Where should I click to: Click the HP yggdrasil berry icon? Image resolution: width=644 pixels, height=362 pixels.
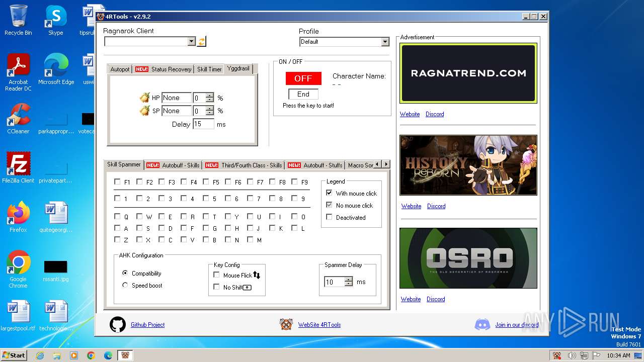tap(144, 97)
